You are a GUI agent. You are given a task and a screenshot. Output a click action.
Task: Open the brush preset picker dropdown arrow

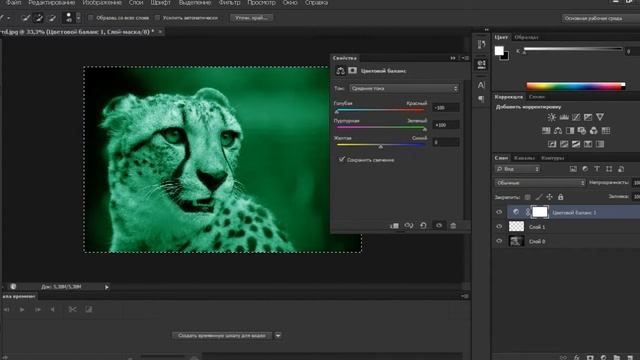point(78,18)
